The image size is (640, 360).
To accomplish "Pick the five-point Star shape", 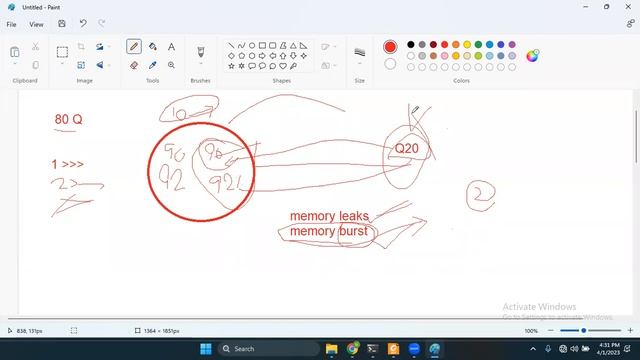I will pyautogui.click(x=231, y=66).
